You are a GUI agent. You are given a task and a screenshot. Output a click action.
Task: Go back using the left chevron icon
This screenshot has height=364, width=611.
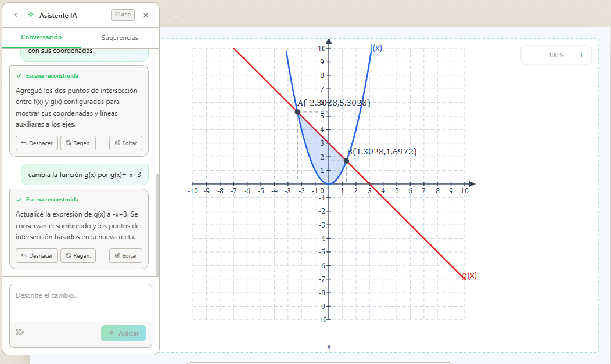coord(16,15)
